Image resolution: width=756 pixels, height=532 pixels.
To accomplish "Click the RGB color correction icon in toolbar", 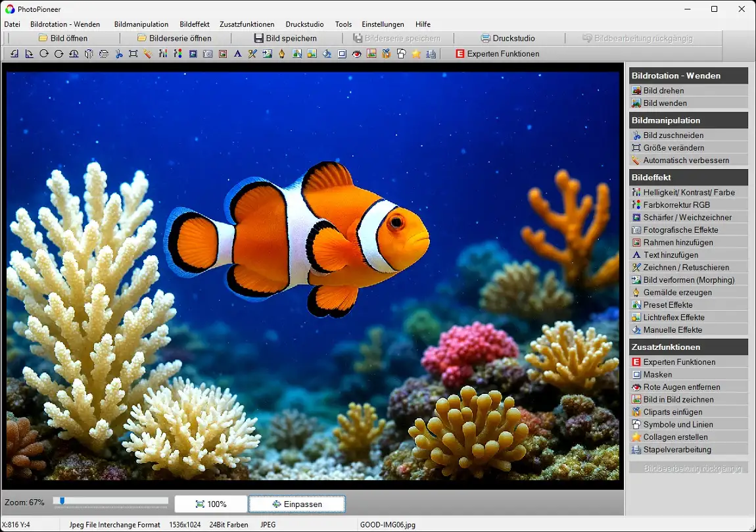I will click(177, 54).
